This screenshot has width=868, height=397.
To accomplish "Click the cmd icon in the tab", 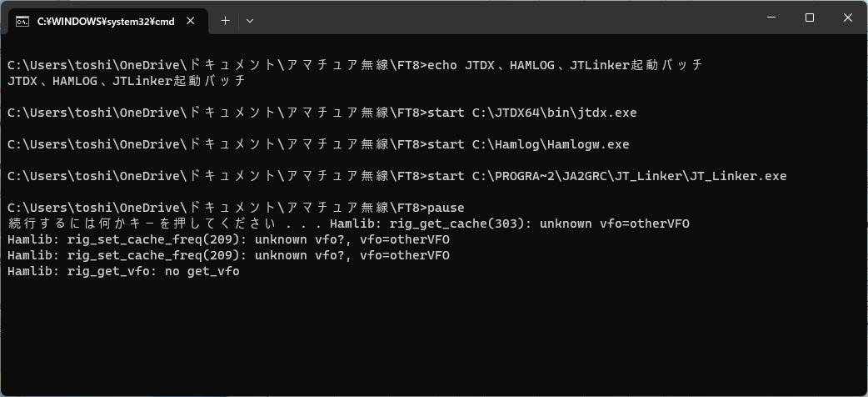I will tap(22, 21).
